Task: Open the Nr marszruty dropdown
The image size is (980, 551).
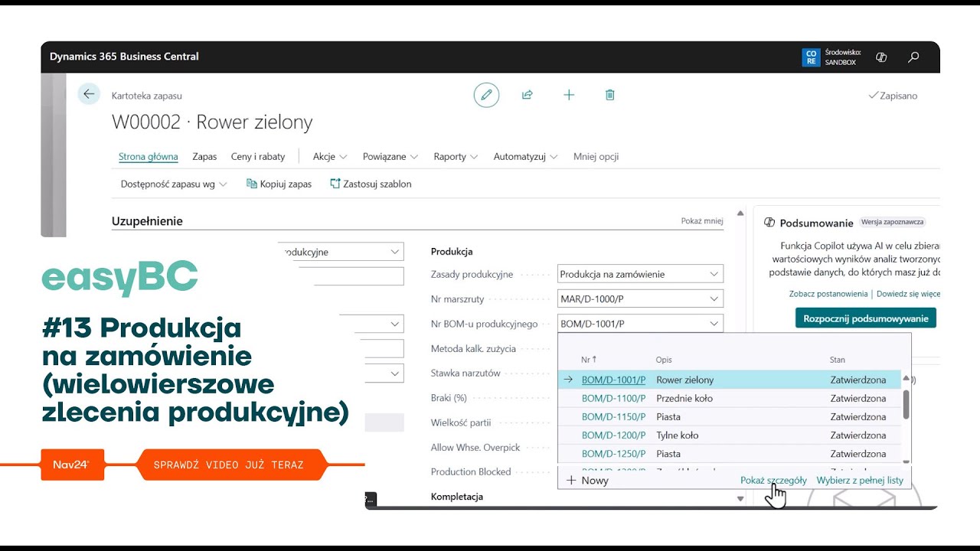Action: click(x=714, y=299)
